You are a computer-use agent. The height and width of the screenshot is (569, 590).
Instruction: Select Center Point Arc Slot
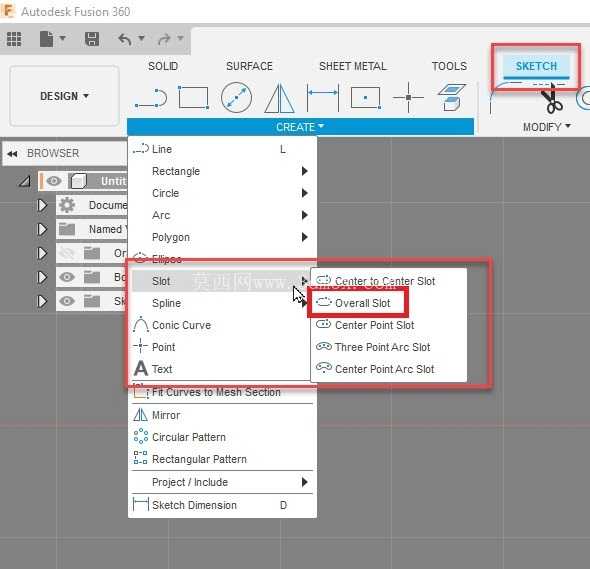tap(389, 369)
